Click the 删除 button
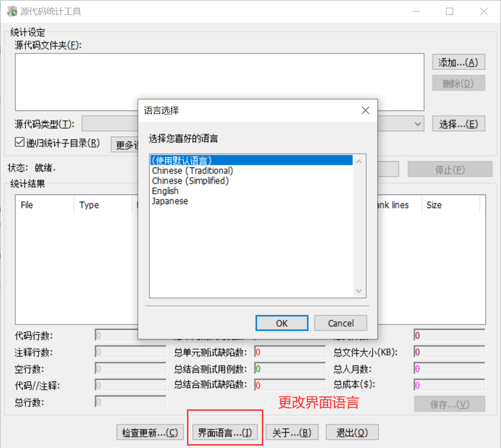501x448 pixels. click(458, 83)
